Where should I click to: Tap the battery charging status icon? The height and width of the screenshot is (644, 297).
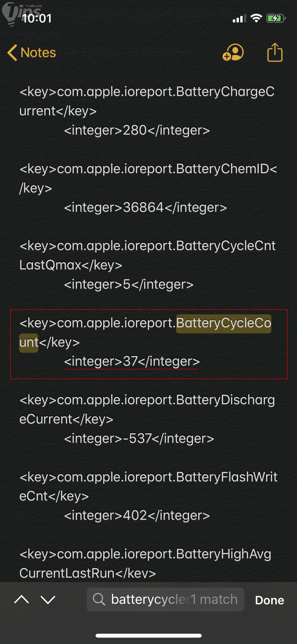(x=276, y=19)
